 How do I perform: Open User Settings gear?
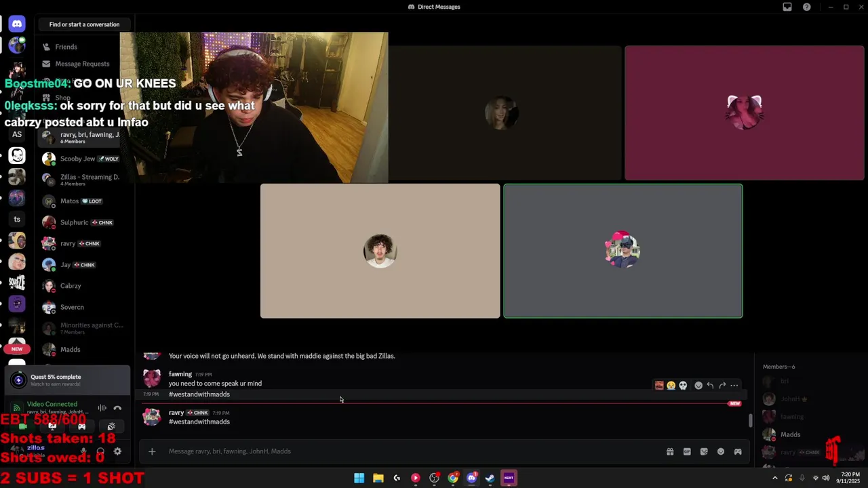click(117, 451)
